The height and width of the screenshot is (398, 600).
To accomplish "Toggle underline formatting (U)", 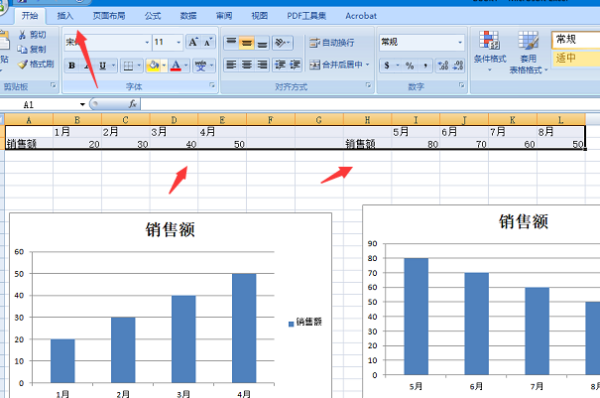I will coord(102,66).
